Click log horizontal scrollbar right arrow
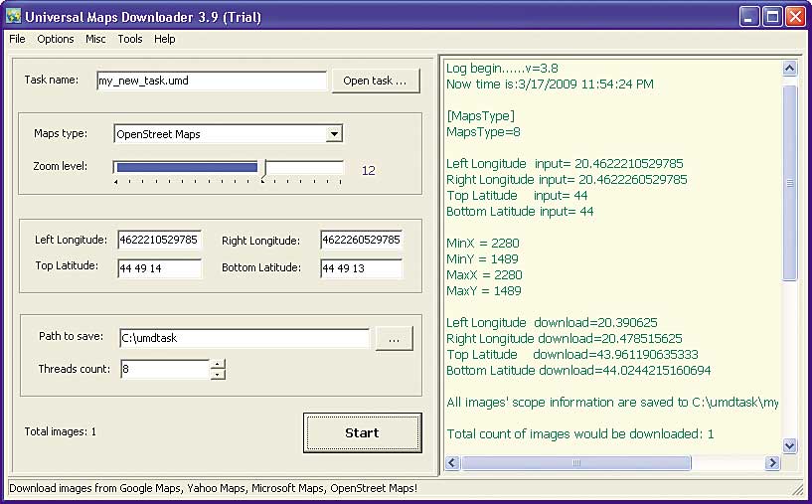The image size is (812, 504). point(772,462)
